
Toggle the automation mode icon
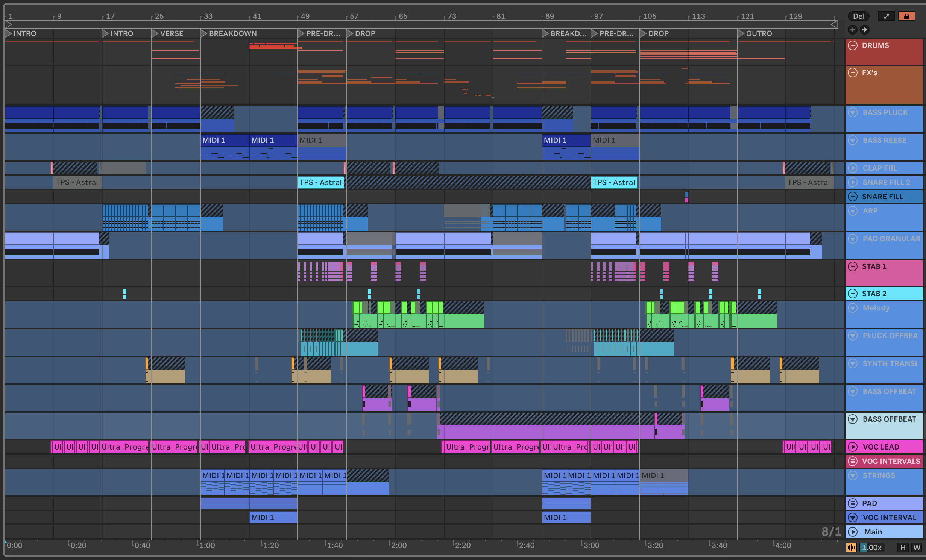(x=886, y=16)
